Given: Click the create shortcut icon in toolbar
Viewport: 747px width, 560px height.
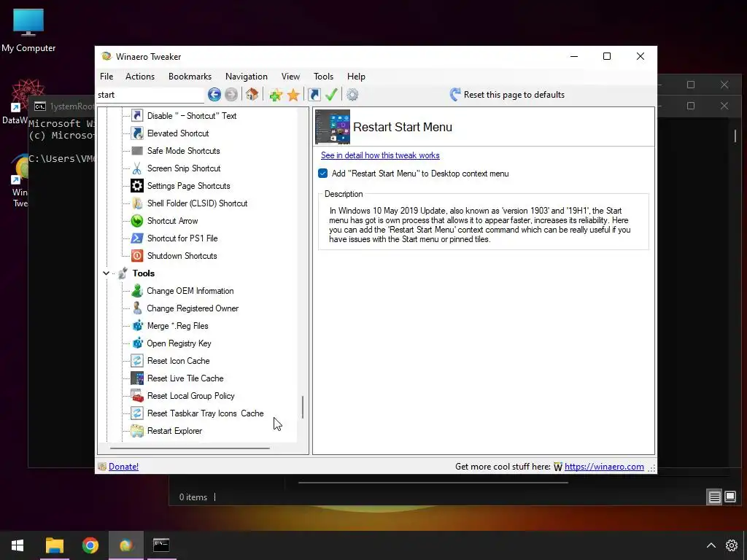Looking at the screenshot, I should click(314, 95).
